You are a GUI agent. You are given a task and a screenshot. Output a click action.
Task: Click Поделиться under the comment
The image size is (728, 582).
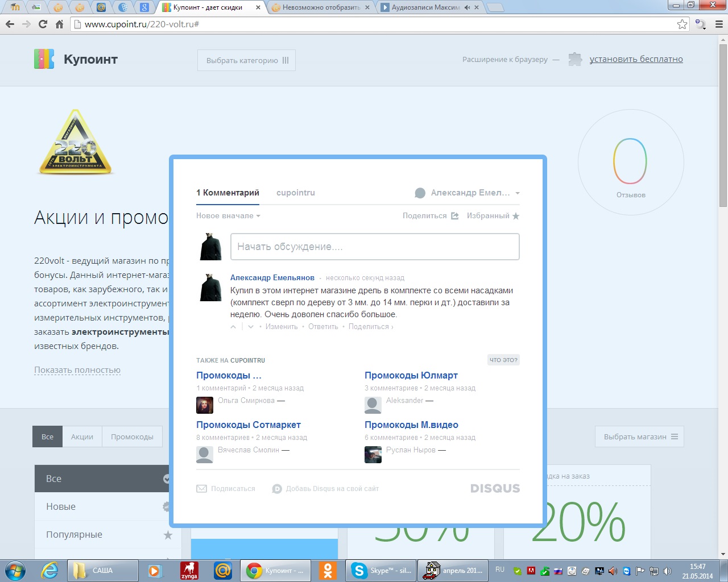pyautogui.click(x=371, y=327)
